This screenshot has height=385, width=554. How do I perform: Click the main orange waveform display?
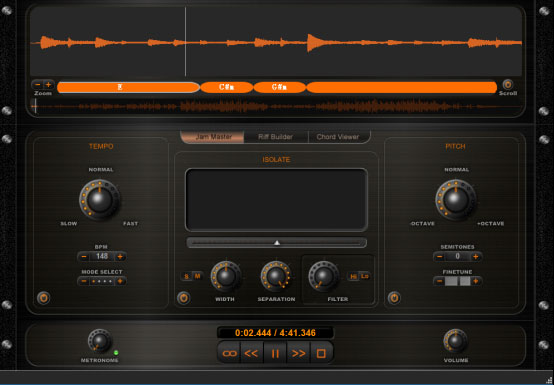point(276,42)
